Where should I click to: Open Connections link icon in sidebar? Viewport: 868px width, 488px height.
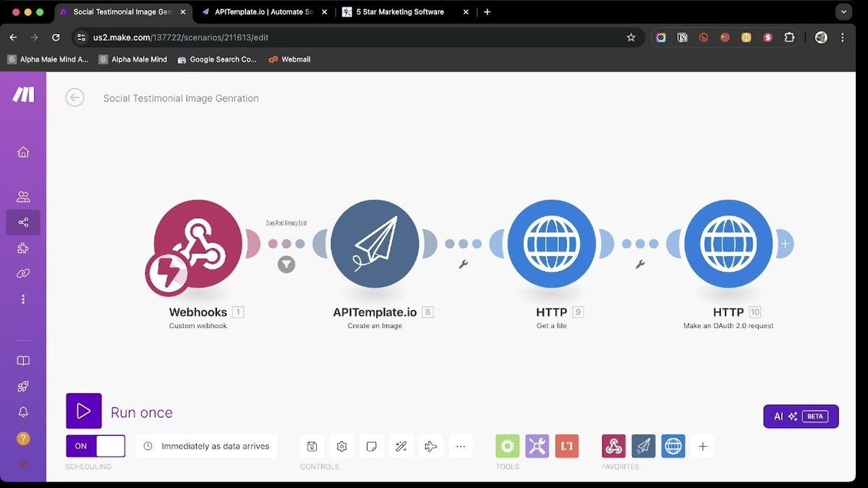point(23,274)
